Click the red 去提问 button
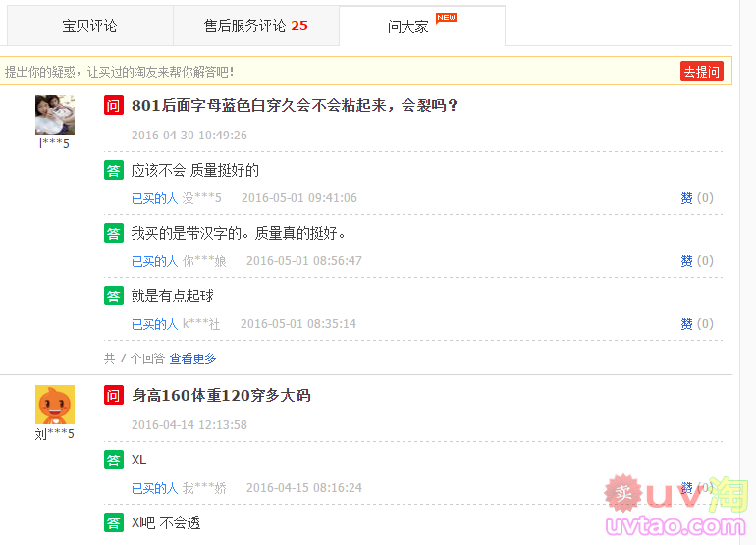 tap(702, 72)
